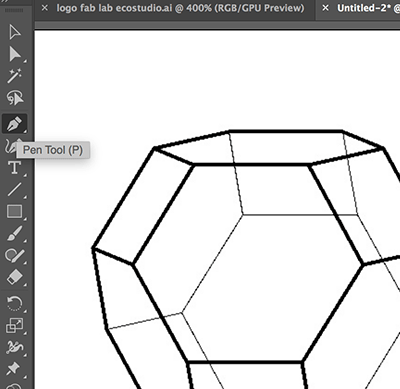Select the Rectangle tool
Viewport: 400px width, 389px height.
pos(14,211)
